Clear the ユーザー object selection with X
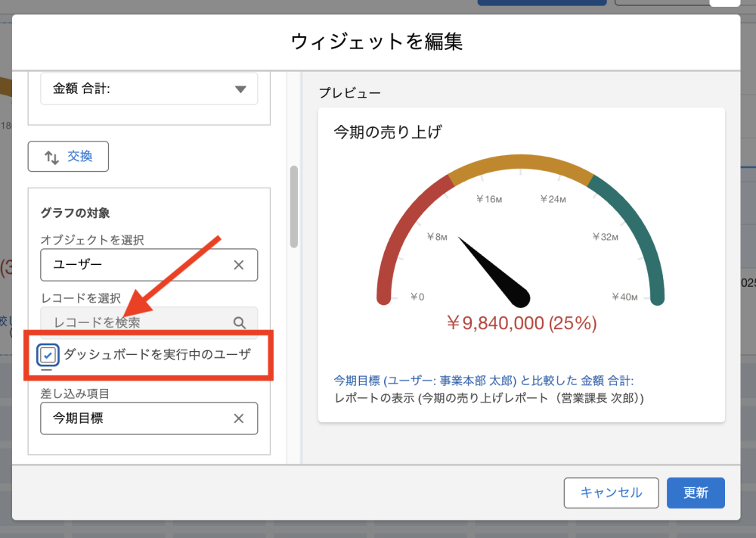 click(x=239, y=265)
